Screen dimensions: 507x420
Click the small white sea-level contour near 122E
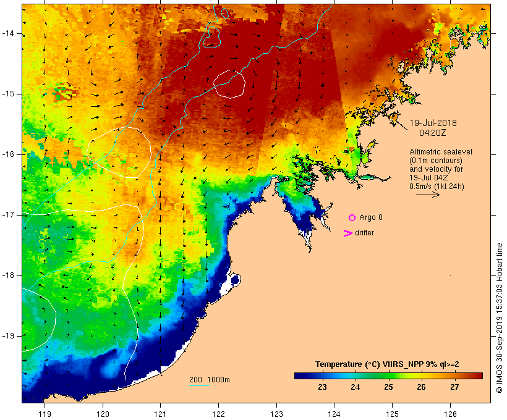pyautogui.click(x=229, y=83)
